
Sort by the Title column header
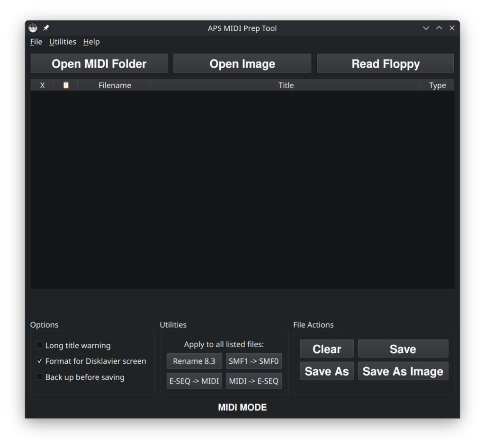(286, 85)
